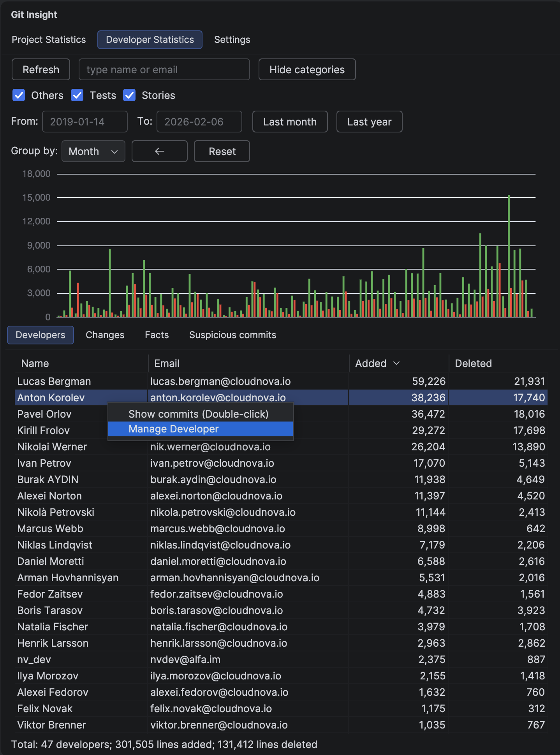Click the Last year button

click(x=370, y=122)
